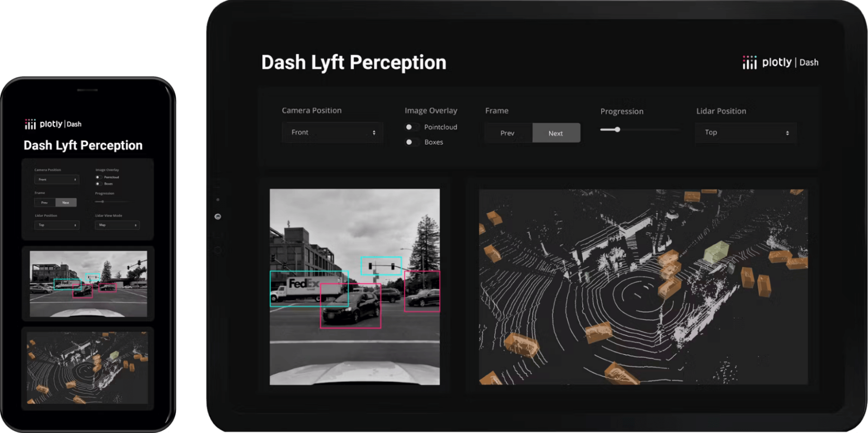Screen dimensions: 868x433
Task: Click the Progression slider handle on the tablet
Action: [x=617, y=130]
